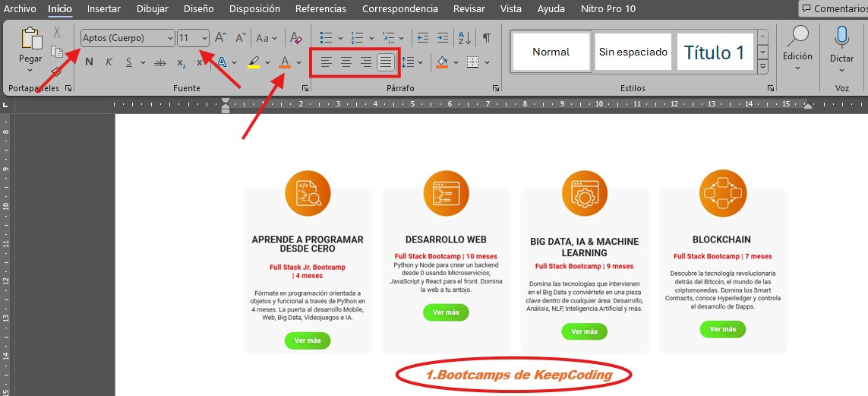
Task: Click the Sin espaciado style thumbnail
Action: (x=633, y=52)
